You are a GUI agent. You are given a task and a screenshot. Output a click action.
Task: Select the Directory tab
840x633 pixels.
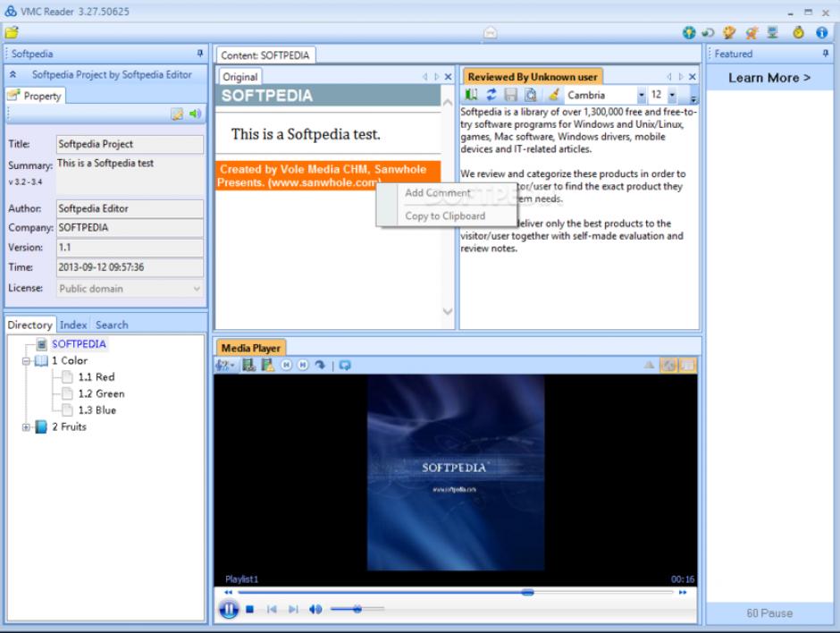[30, 325]
